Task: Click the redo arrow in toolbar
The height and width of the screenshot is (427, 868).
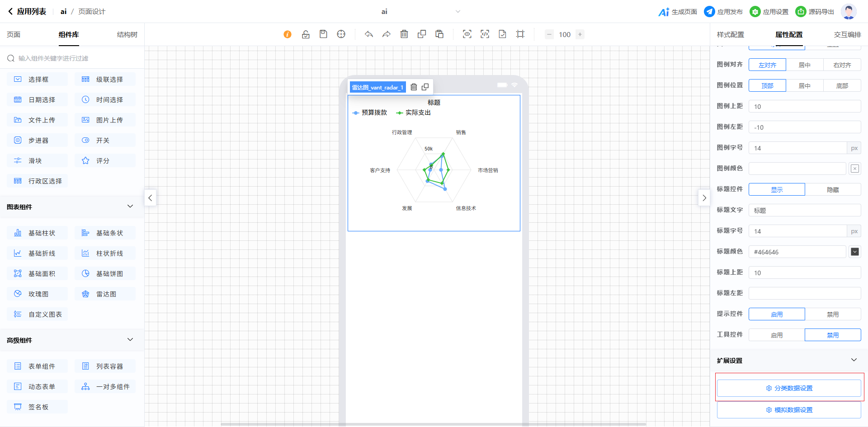Action: click(387, 34)
